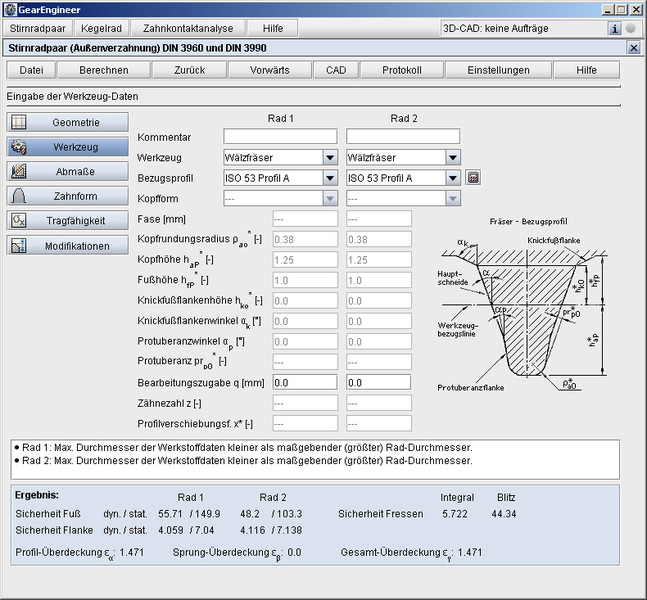Go to the Modifikationen section
The width and height of the screenshot is (647, 600).
click(x=68, y=245)
